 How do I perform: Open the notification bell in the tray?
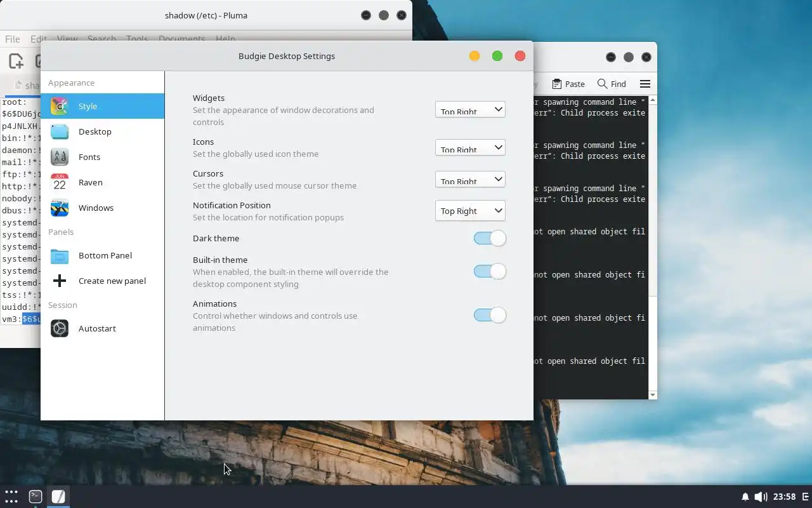click(745, 497)
